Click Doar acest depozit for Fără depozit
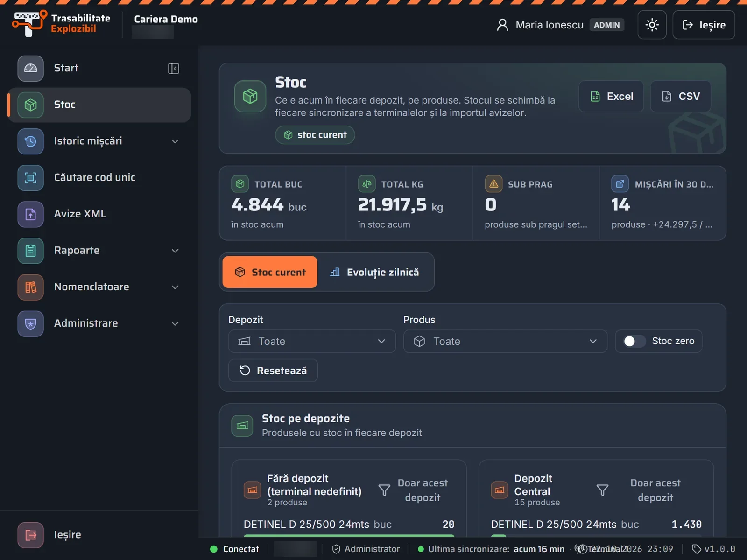The width and height of the screenshot is (747, 560). tap(423, 490)
